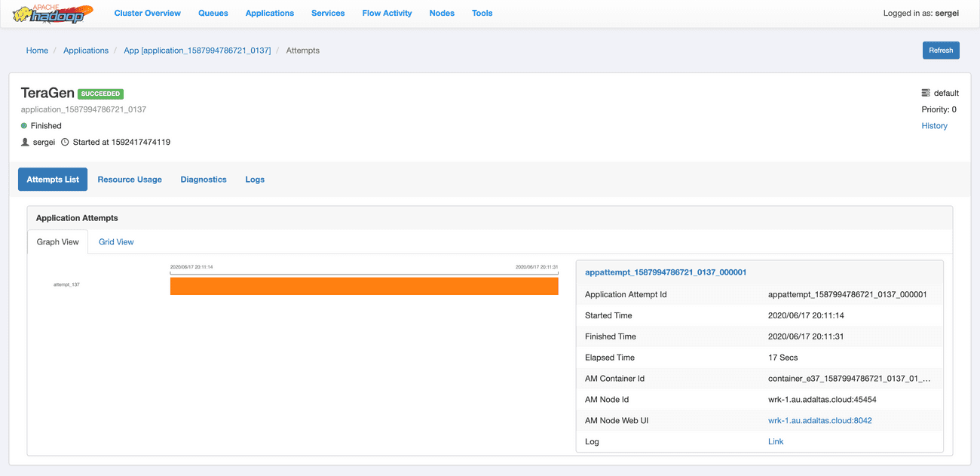Open the Services nav item

pos(328,14)
